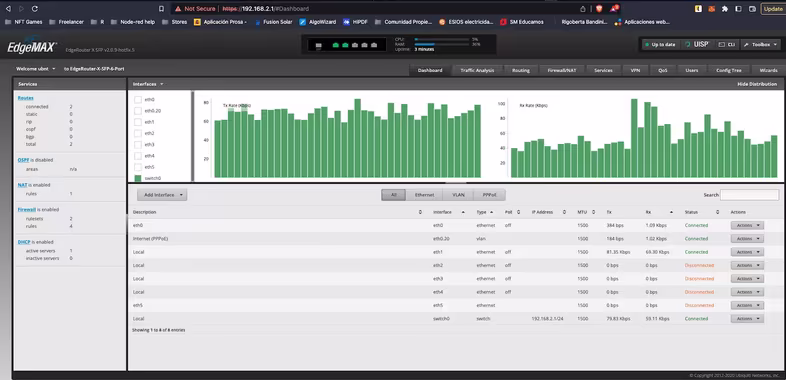
Task: Toggle eth1 graph checkbox
Action: pyautogui.click(x=138, y=122)
